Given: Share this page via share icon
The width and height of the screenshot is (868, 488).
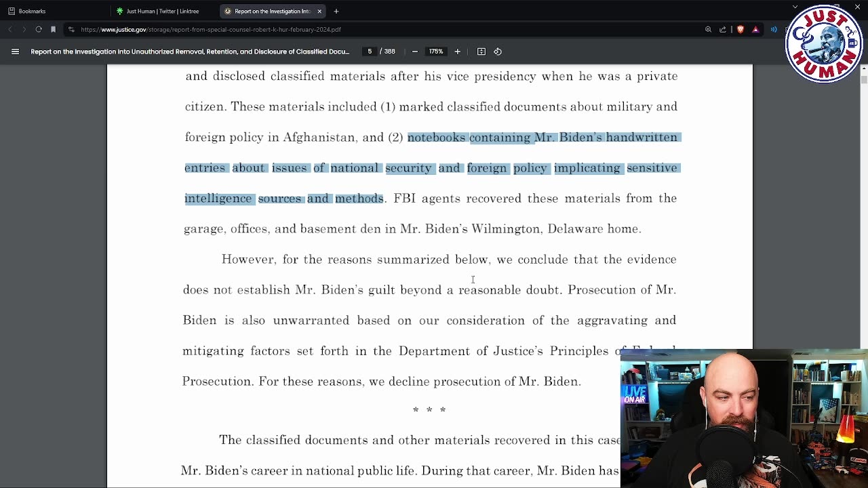Looking at the screenshot, I should [723, 29].
